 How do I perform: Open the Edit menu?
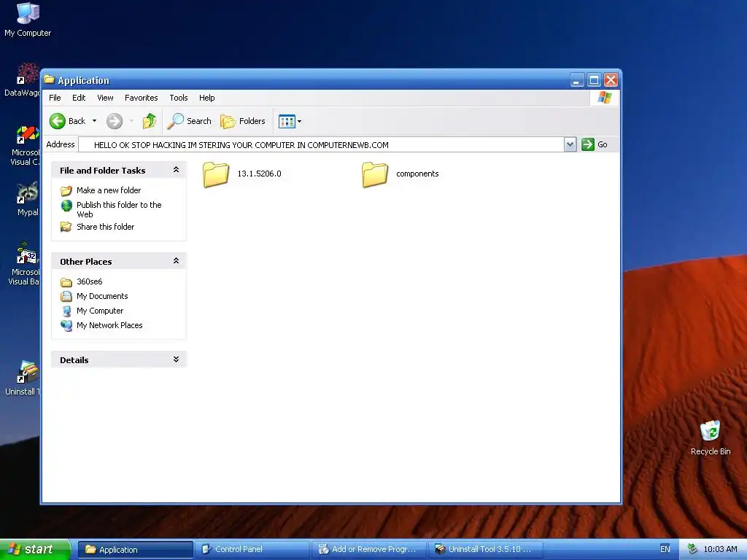[x=79, y=98]
